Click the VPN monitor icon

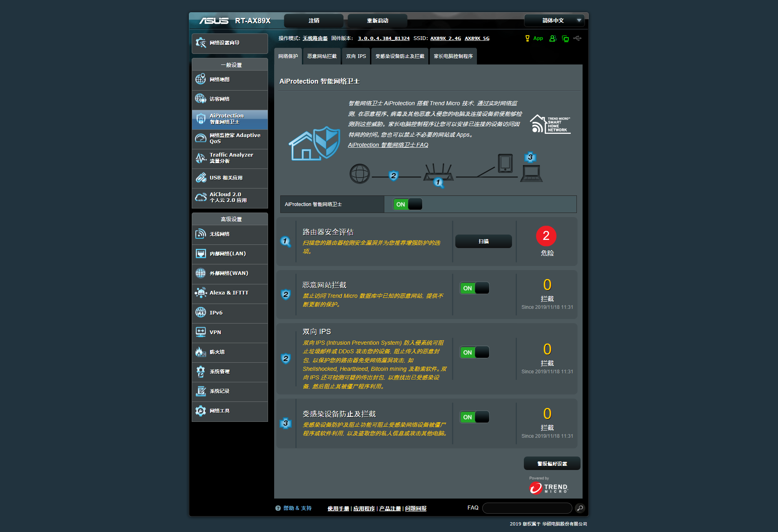[x=200, y=332]
